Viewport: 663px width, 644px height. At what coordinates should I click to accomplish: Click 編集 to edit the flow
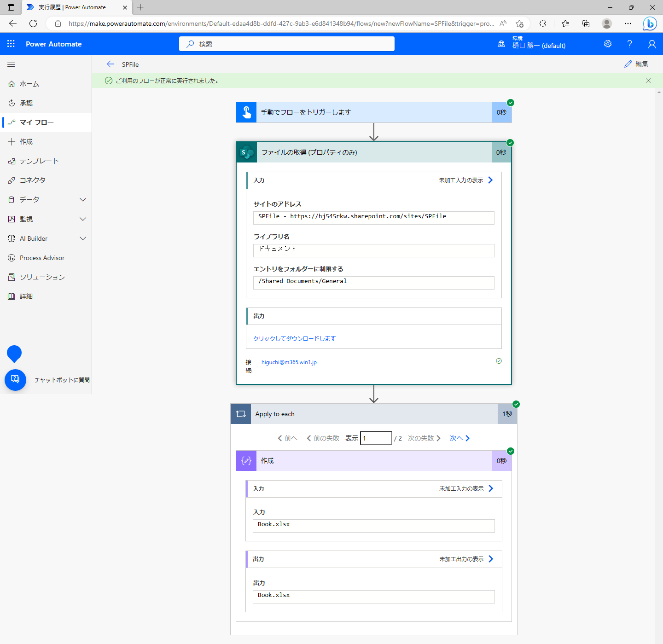pos(636,64)
